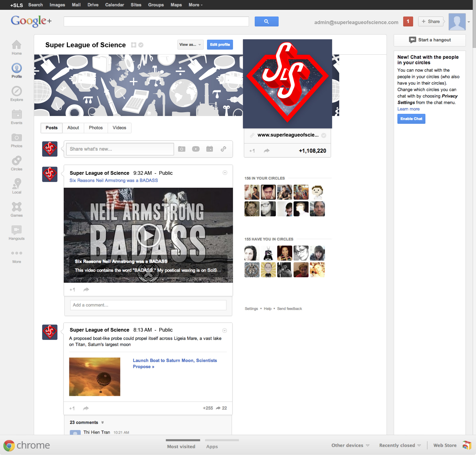
Task: Open options arrow on the 8:13 AM post
Action: [225, 330]
